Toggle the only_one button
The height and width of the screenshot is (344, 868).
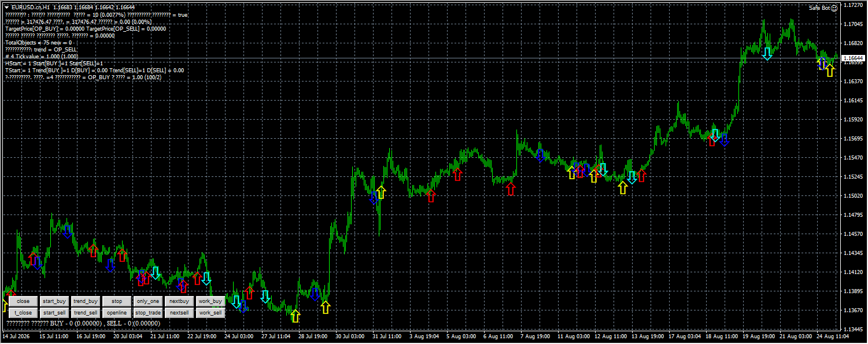pyautogui.click(x=148, y=301)
